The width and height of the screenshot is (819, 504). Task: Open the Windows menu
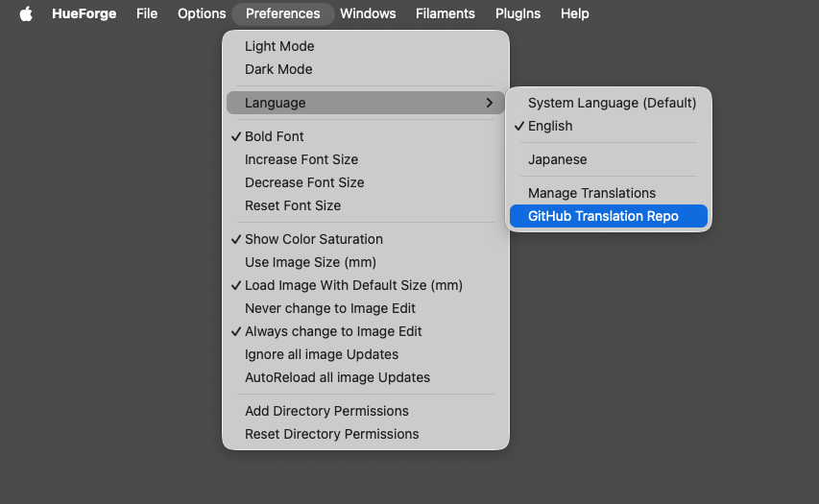[368, 13]
